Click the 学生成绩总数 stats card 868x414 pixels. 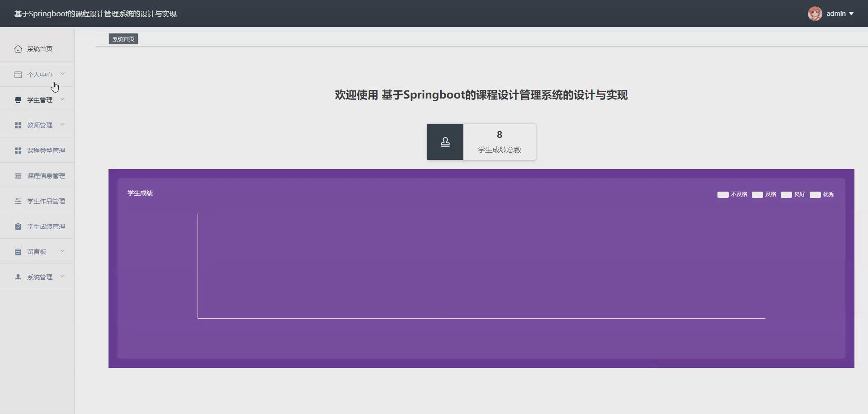tap(481, 141)
